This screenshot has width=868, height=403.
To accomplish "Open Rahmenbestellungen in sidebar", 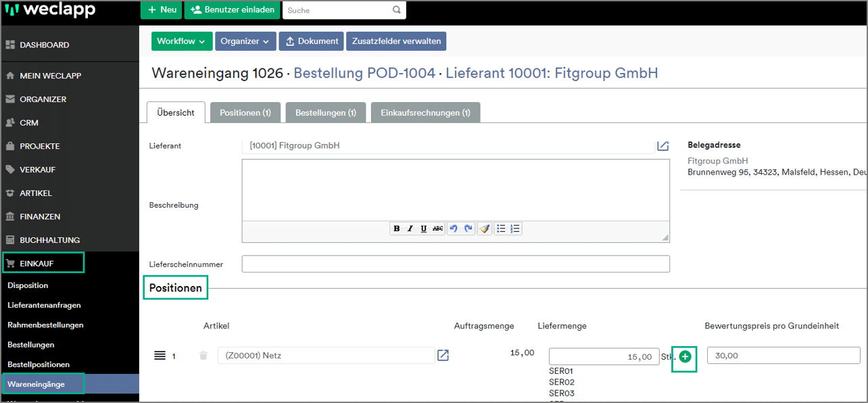I will click(45, 325).
